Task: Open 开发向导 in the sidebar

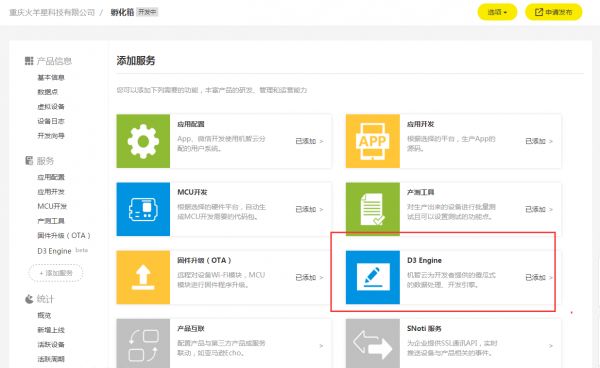Action: [51, 135]
